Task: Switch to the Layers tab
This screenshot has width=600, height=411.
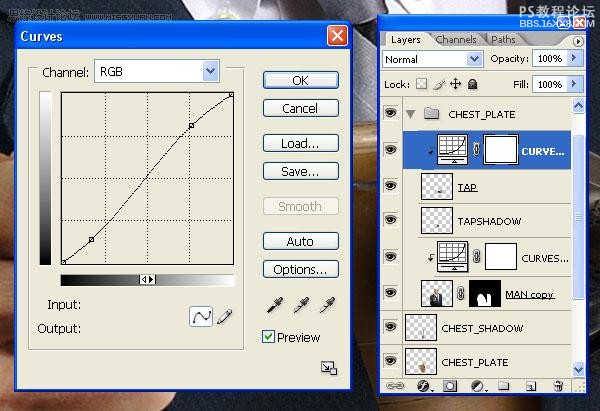Action: point(406,39)
